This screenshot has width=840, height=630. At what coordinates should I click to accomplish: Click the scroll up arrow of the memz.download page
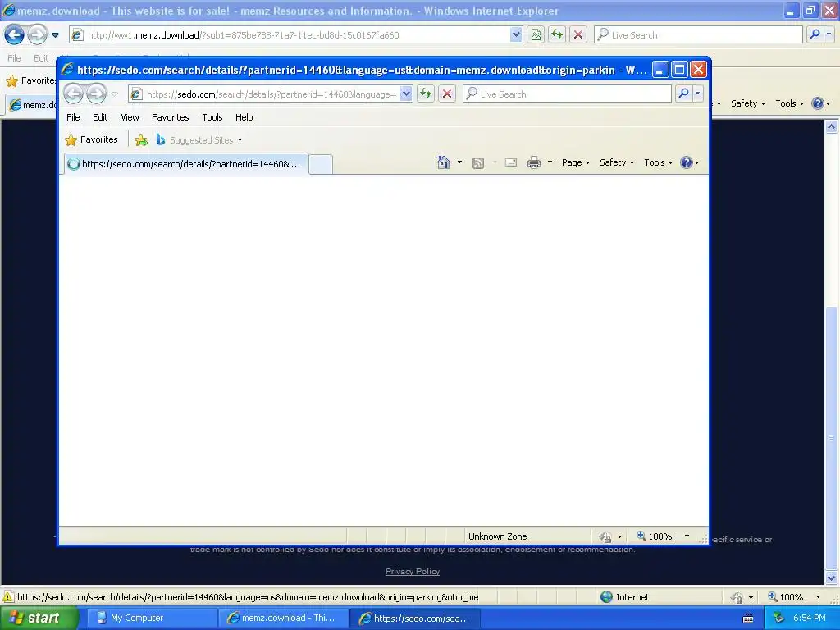pyautogui.click(x=832, y=127)
